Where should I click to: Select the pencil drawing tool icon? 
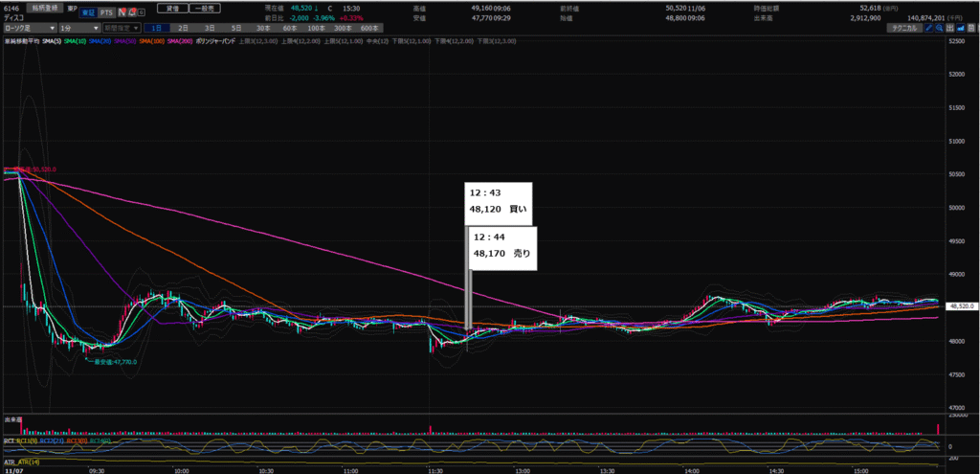930,29
